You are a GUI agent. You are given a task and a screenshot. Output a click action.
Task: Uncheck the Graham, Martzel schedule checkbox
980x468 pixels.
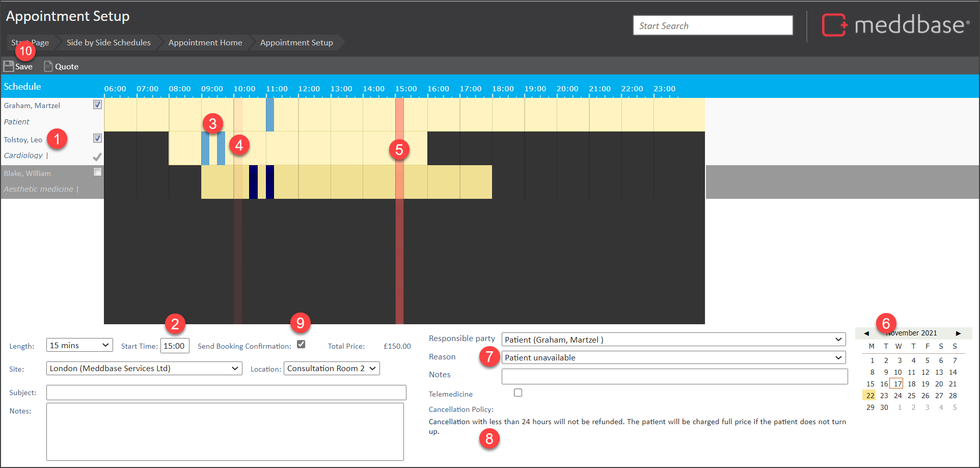click(97, 105)
